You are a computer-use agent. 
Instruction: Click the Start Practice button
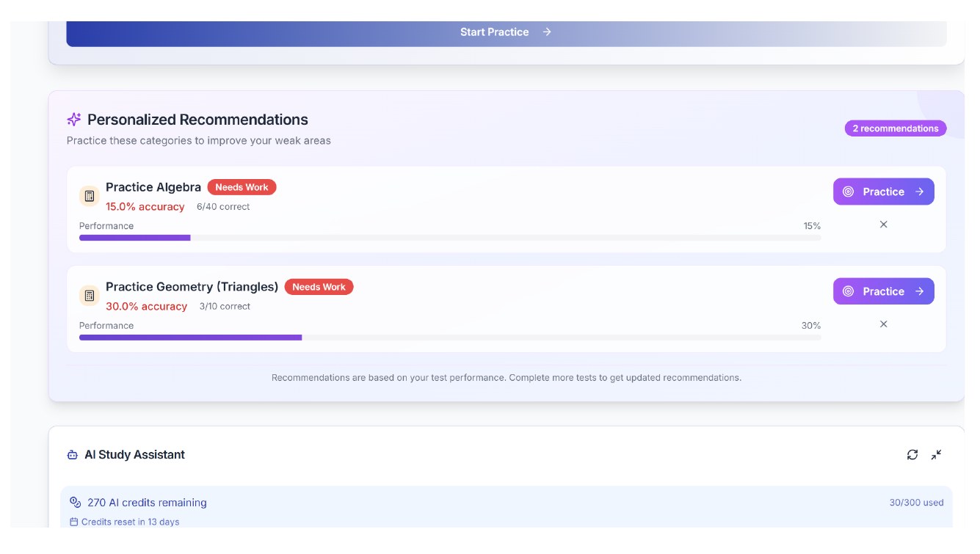[x=506, y=33]
